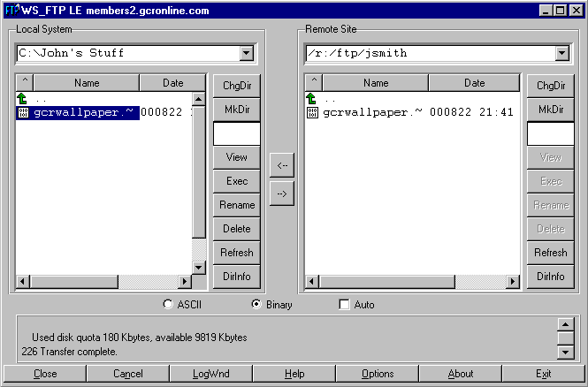The image size is (588, 387).
Task: Click the remote Refresh button
Action: [x=551, y=253]
